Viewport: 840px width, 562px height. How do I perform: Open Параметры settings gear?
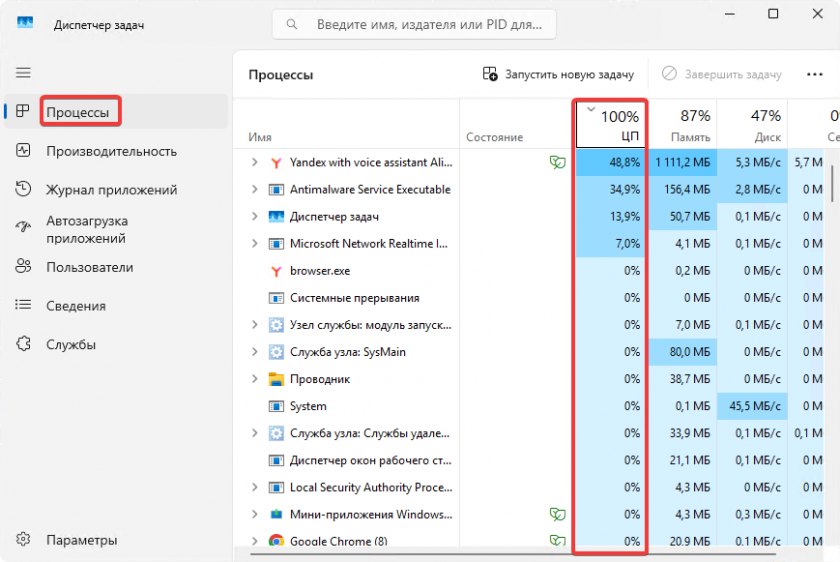pos(24,540)
